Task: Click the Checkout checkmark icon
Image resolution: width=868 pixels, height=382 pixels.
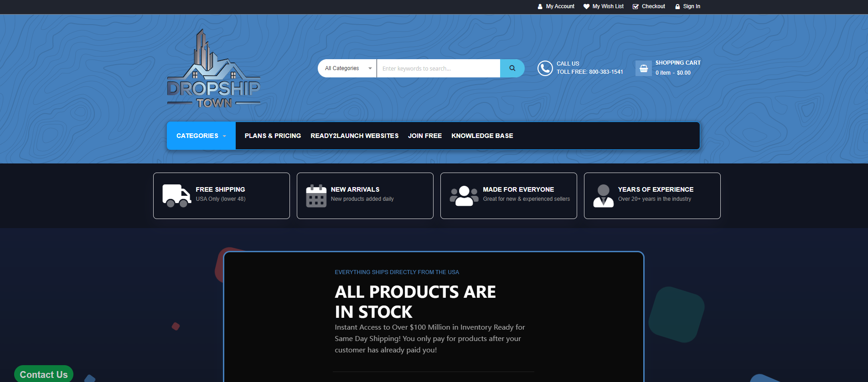Action: pos(635,6)
